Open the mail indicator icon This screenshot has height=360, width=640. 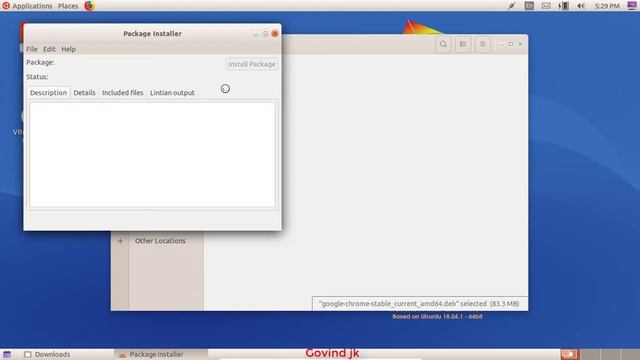(546, 6)
